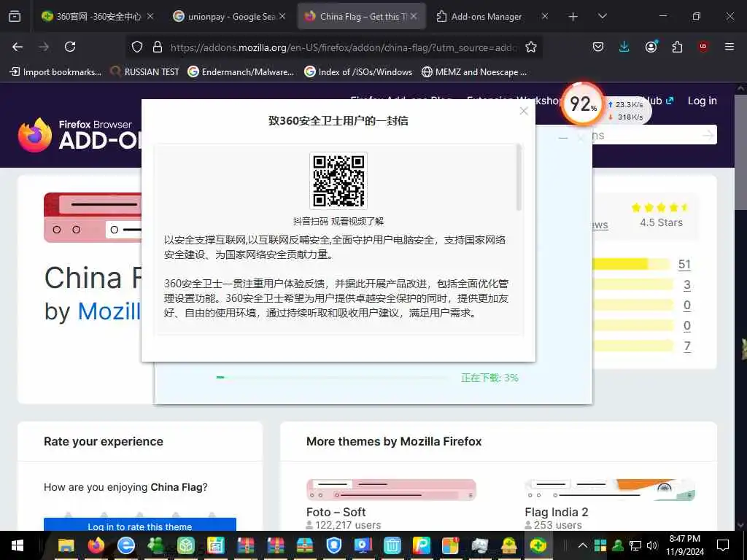The image size is (747, 560).
Task: Open the Firefox account icon
Action: [651, 47]
